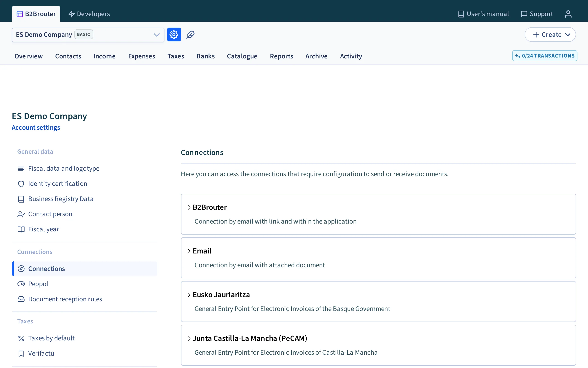
Task: Open the Taxes menu
Action: pos(176,56)
